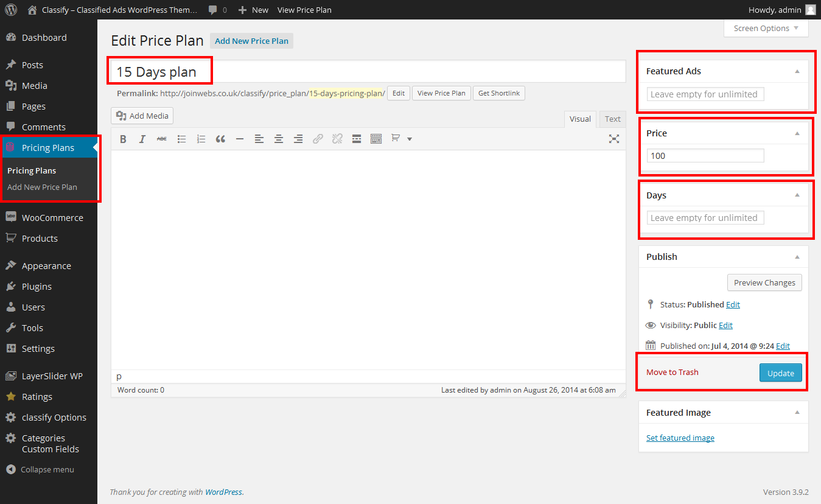The height and width of the screenshot is (504, 821).
Task: Collapse the admin sidebar menu
Action: [49, 470]
